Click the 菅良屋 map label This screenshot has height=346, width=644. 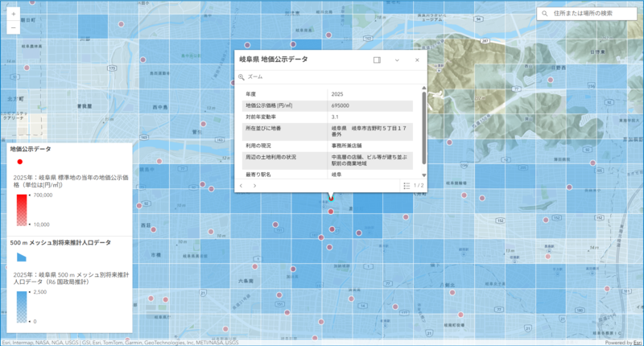[85, 106]
